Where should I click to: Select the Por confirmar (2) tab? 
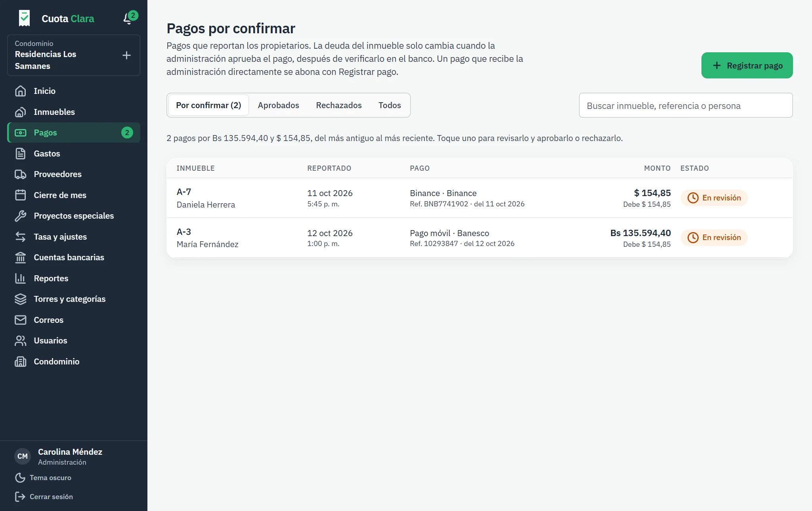point(208,105)
